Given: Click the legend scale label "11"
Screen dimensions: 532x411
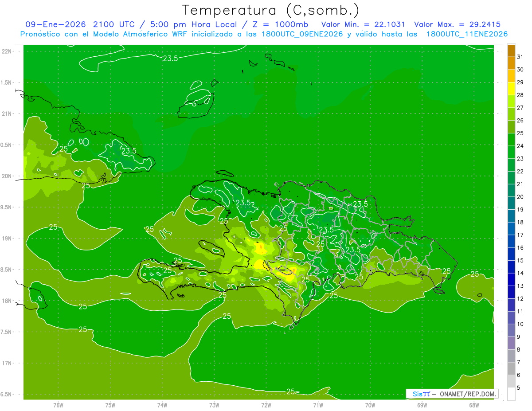Looking at the screenshot, I should click(x=520, y=311).
